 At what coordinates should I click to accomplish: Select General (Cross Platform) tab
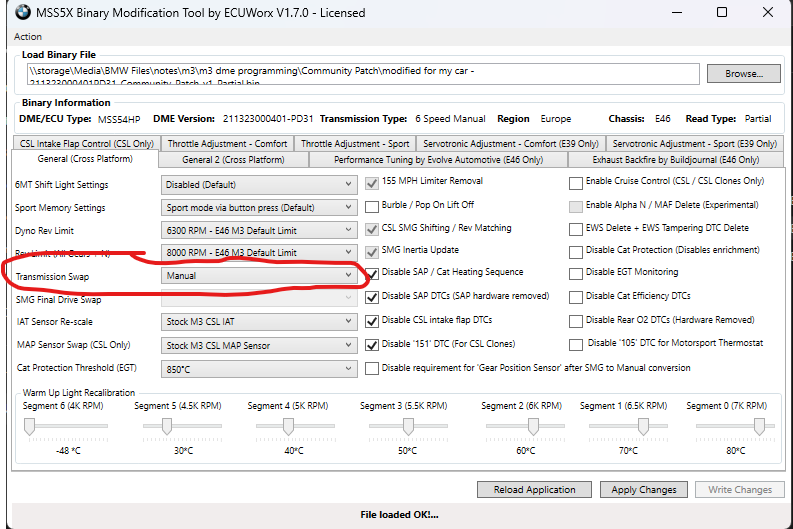point(85,159)
